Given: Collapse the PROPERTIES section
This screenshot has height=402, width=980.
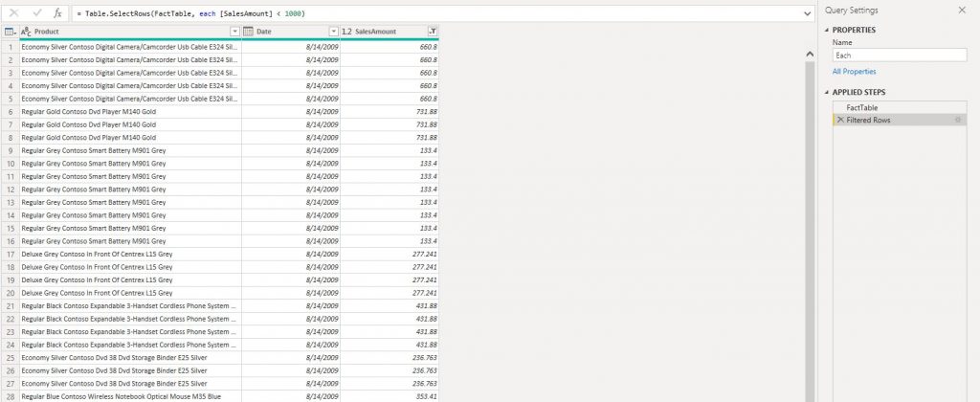Looking at the screenshot, I should click(828, 30).
